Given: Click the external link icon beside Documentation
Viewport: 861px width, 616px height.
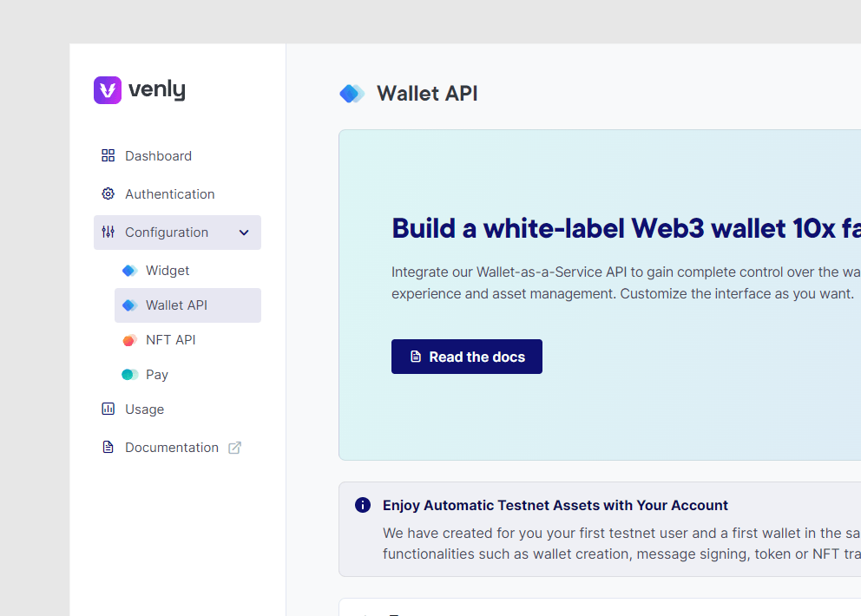Looking at the screenshot, I should 234,447.
